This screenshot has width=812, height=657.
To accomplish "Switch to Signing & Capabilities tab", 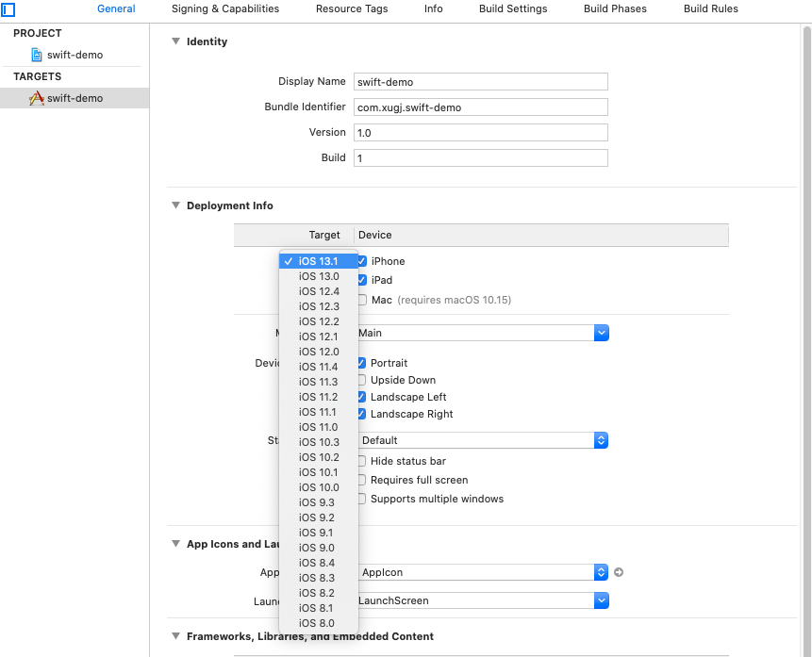I will point(225,8).
